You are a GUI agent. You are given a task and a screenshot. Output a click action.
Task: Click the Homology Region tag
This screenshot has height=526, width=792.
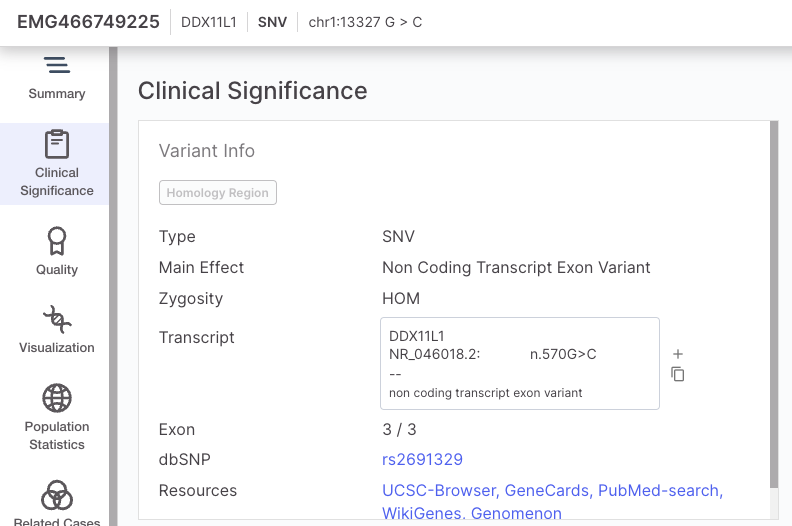217,193
